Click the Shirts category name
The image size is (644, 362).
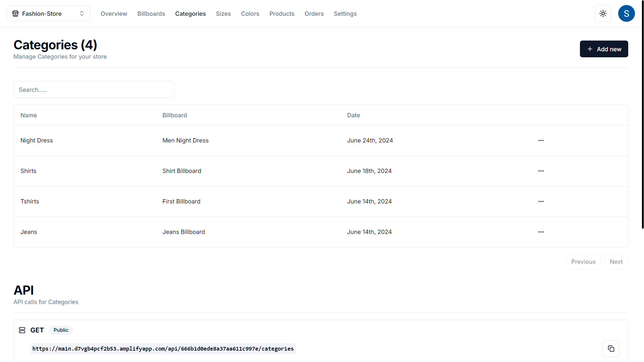coord(29,171)
